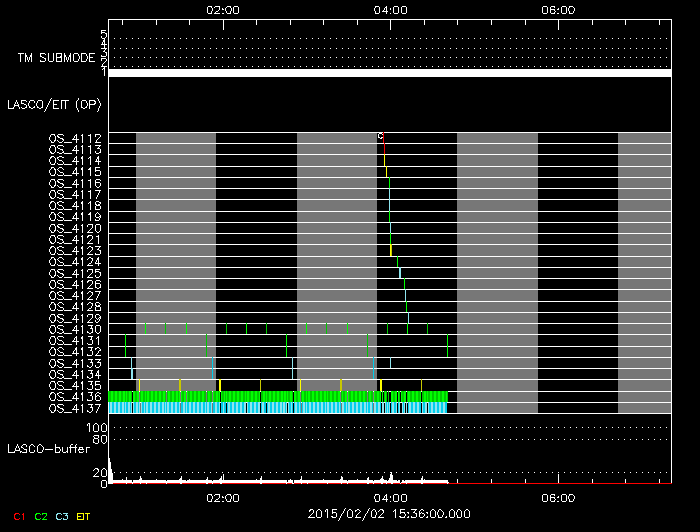The height and width of the screenshot is (532, 700).
Task: Select the green C2 legend entry
Action: coord(41,515)
